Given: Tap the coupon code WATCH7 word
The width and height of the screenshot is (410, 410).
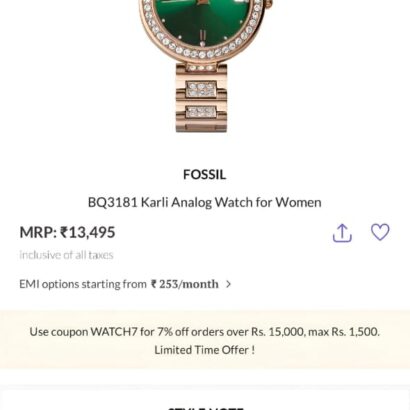Looking at the screenshot, I should 114,332.
